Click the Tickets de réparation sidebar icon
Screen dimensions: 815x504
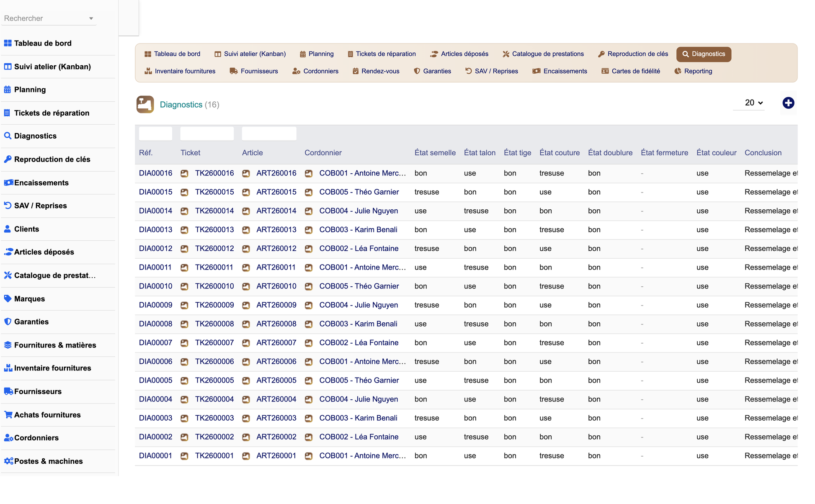(x=7, y=113)
